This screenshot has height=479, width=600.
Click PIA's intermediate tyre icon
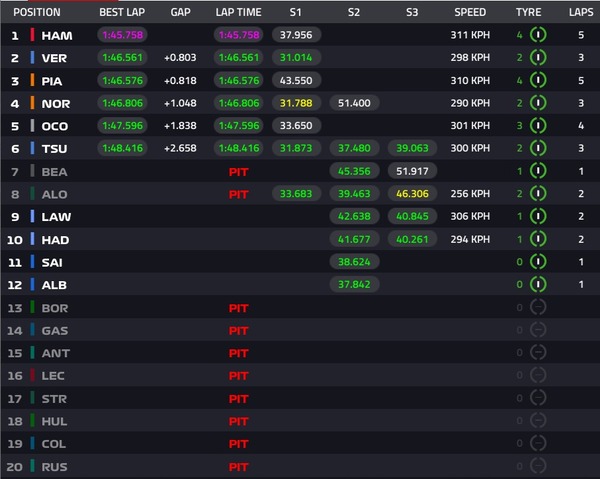tap(538, 80)
